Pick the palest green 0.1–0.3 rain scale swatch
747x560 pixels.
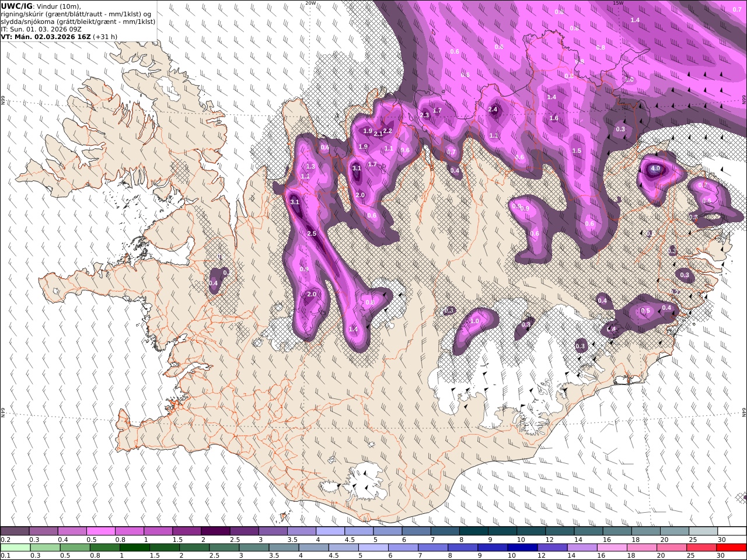(15, 548)
